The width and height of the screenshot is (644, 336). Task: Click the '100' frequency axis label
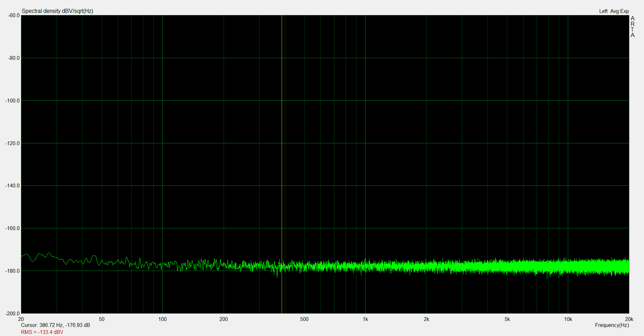coord(162,319)
